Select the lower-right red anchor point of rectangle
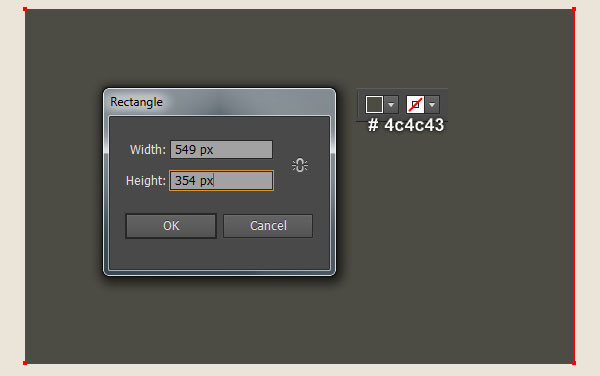Image resolution: width=600 pixels, height=376 pixels. pyautogui.click(x=574, y=363)
